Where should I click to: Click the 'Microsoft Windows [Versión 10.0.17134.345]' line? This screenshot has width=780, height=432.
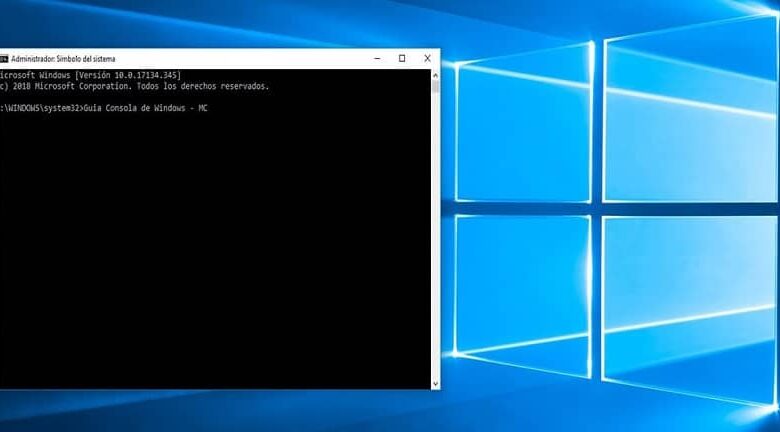90,76
